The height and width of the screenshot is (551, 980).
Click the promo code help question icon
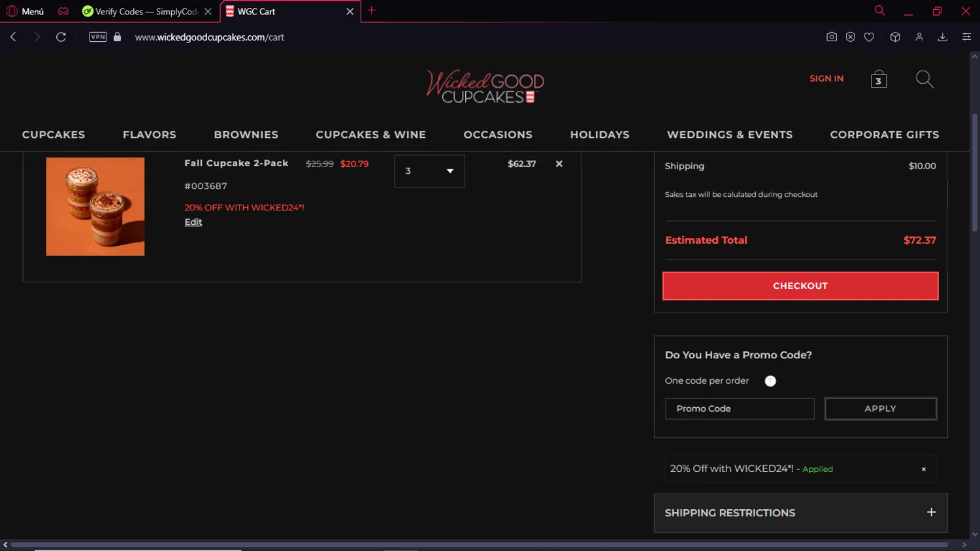770,381
